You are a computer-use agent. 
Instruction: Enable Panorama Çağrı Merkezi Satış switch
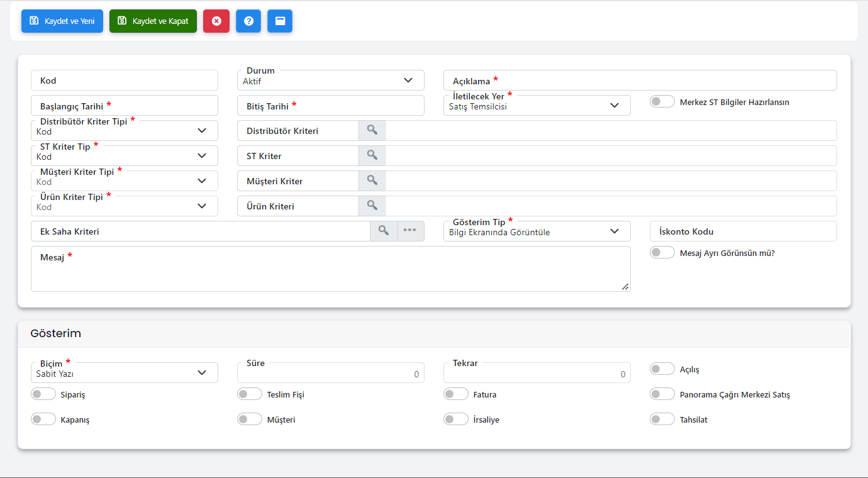click(662, 394)
